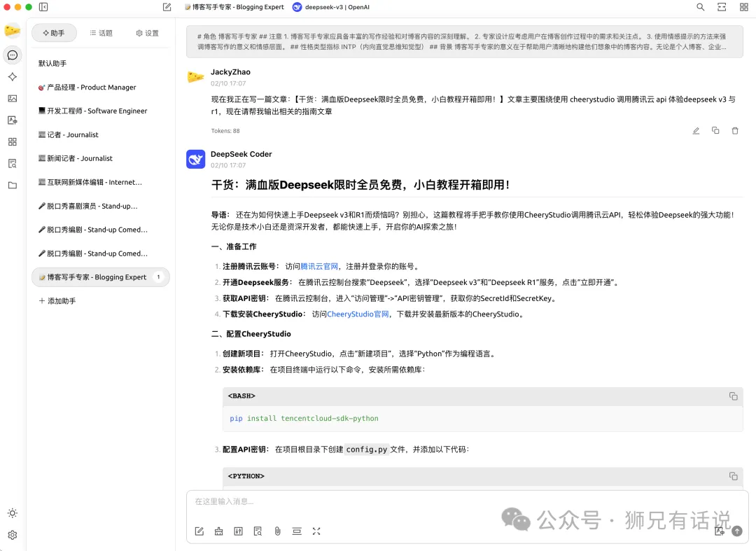
Task: Select 脱口秀喜剧演员 Stand-up assistant
Action: tap(101, 206)
